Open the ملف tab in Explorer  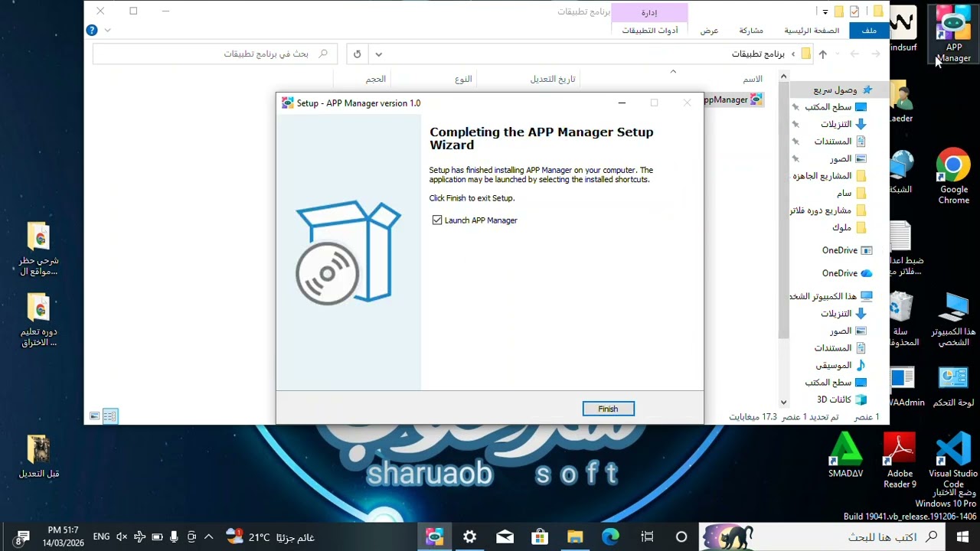869,31
